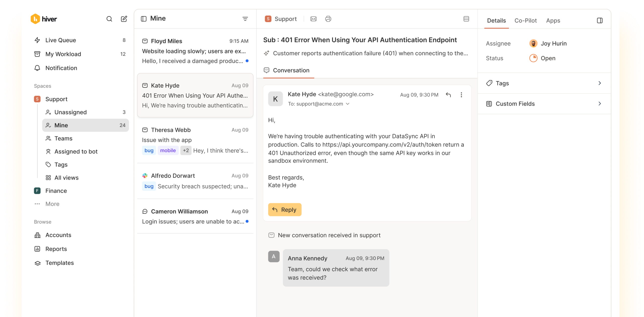Open the compose new message icon
Screen dimensions: 644x317
[x=124, y=19]
